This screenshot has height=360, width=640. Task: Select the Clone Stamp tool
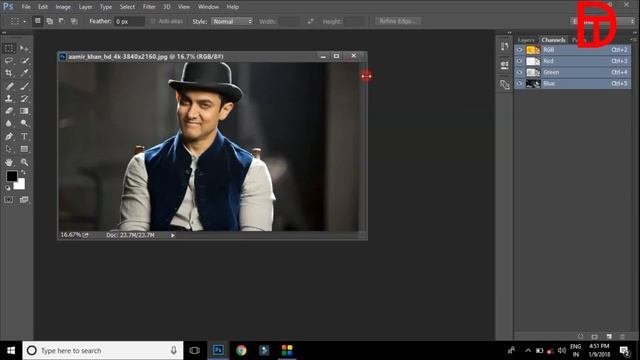pyautogui.click(x=9, y=98)
